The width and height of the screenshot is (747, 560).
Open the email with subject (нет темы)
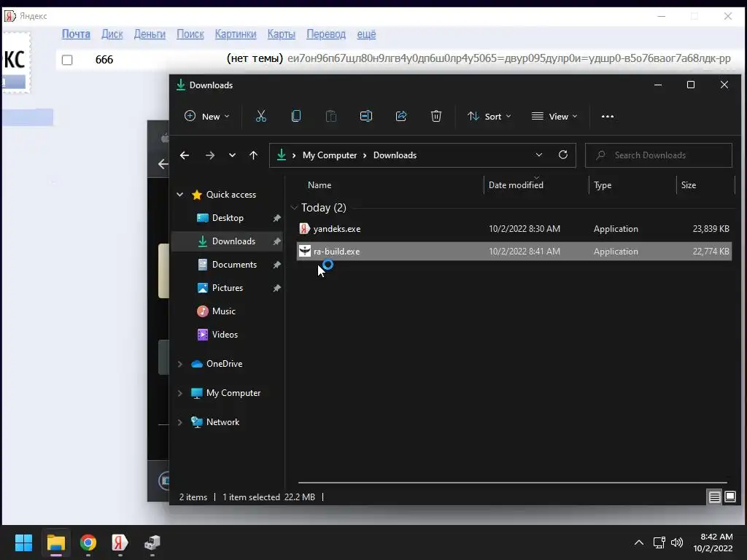(255, 58)
